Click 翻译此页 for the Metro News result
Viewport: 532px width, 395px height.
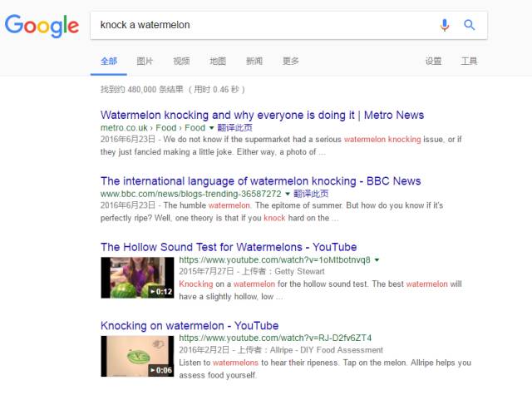[x=234, y=127]
